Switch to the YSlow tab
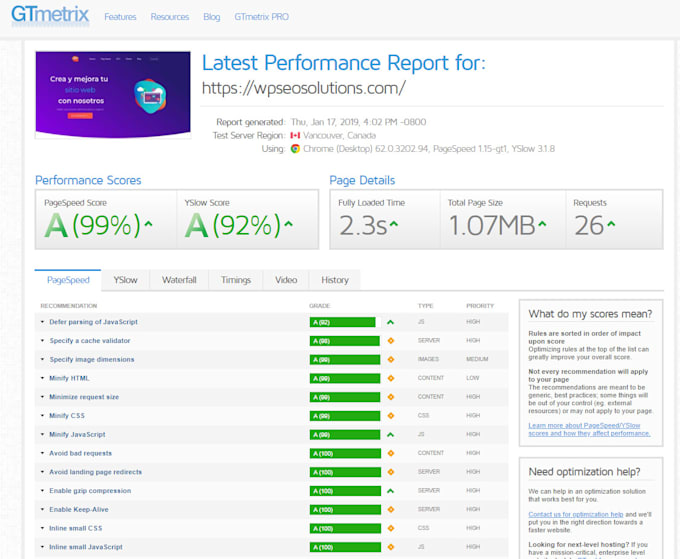Screen dimensions: 680x559 125,280
